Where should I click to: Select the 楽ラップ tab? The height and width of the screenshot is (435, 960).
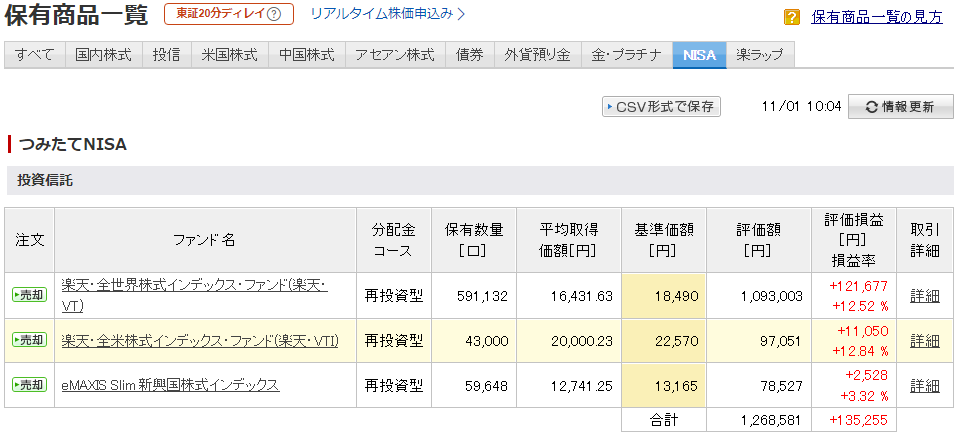point(760,55)
